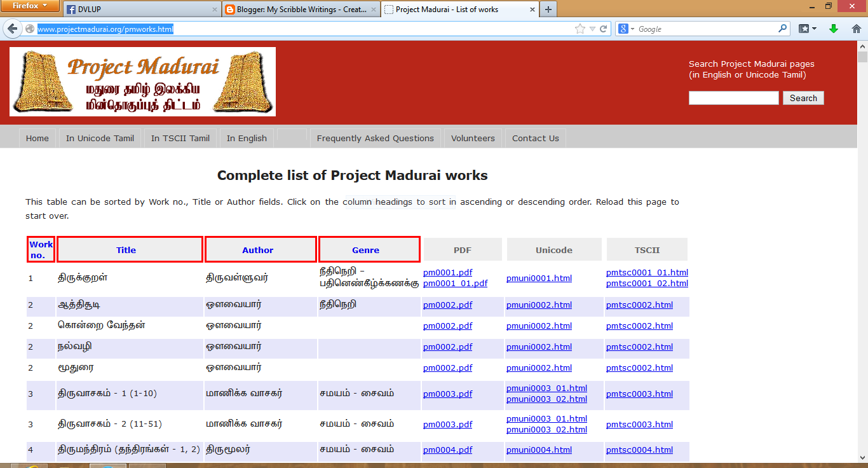868x468 pixels.
Task: Click the author cell திருவள்ளுவர்
Action: (x=236, y=279)
